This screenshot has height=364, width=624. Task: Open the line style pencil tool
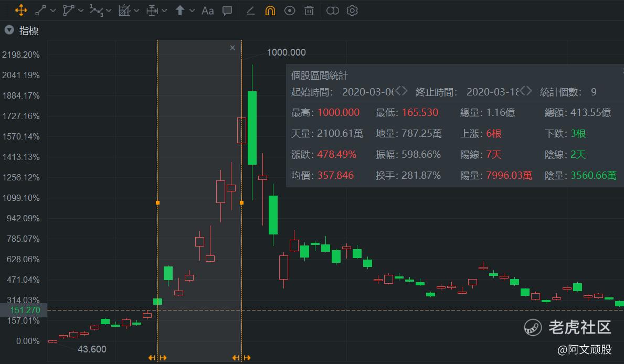251,10
